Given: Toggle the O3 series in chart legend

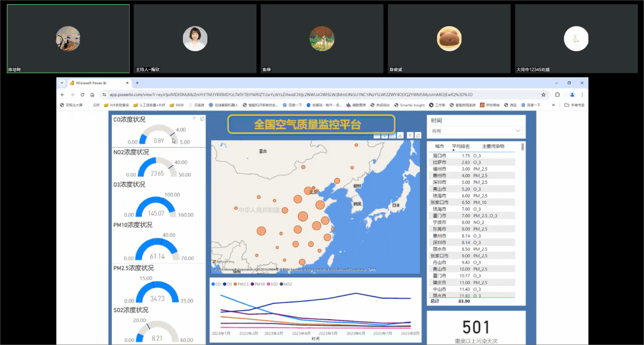Looking at the screenshot, I should click(x=227, y=284).
